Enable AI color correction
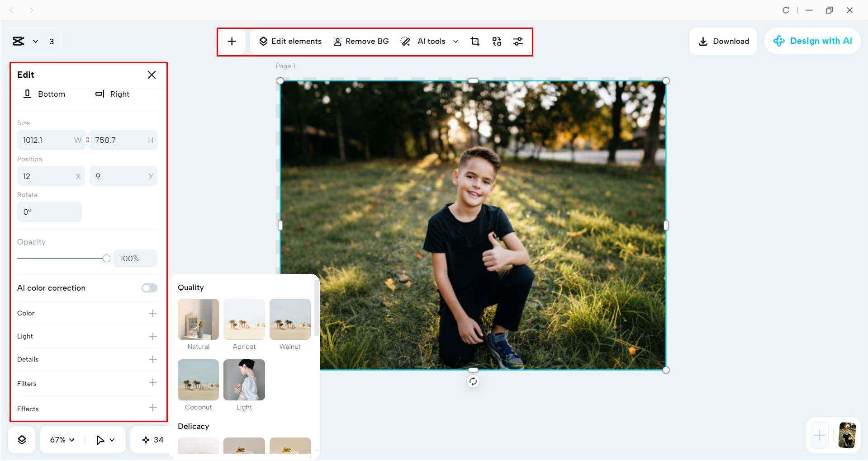The image size is (868, 461). 149,288
